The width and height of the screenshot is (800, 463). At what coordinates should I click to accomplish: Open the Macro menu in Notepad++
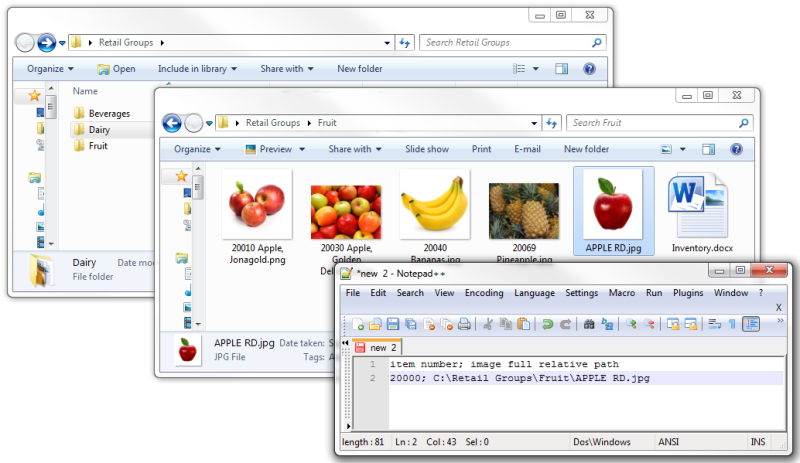coord(621,293)
